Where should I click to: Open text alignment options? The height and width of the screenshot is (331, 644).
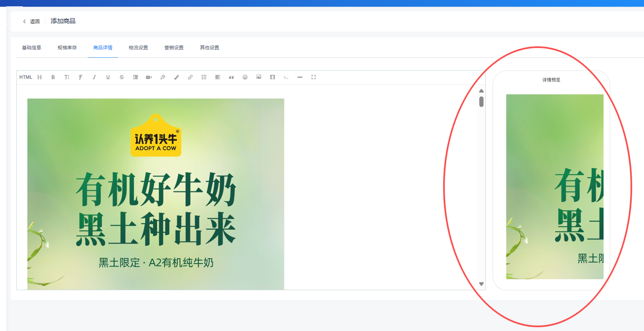[x=218, y=77]
